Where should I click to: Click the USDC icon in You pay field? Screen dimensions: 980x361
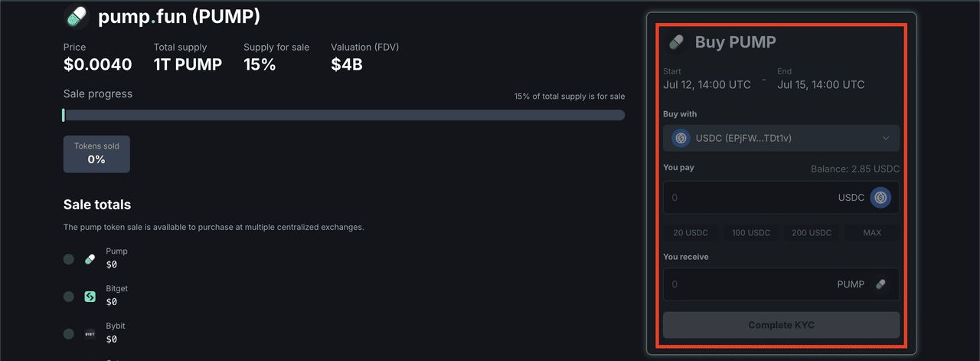(x=880, y=198)
